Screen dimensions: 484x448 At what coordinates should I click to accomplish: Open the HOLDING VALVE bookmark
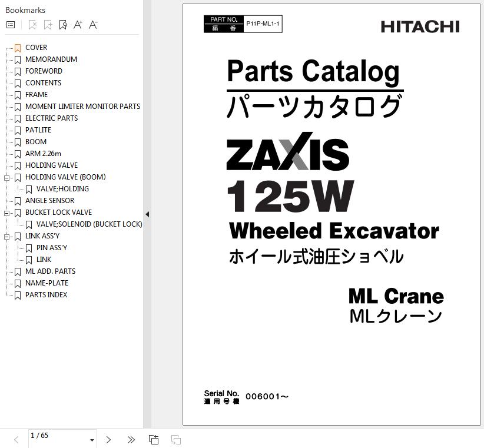pos(52,165)
